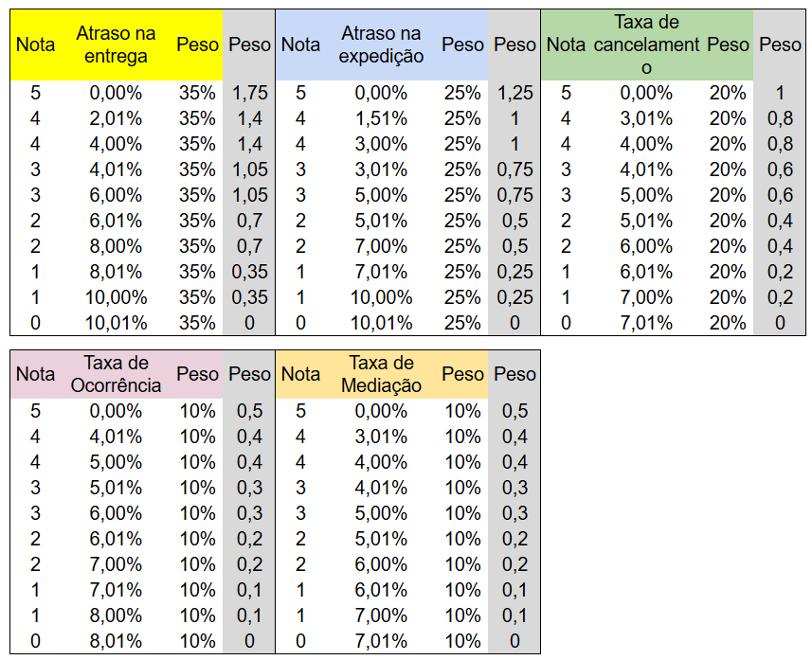Select the "Taxa de Ocorrência" header cell
The height and width of the screenshot is (660, 812).
(116, 374)
